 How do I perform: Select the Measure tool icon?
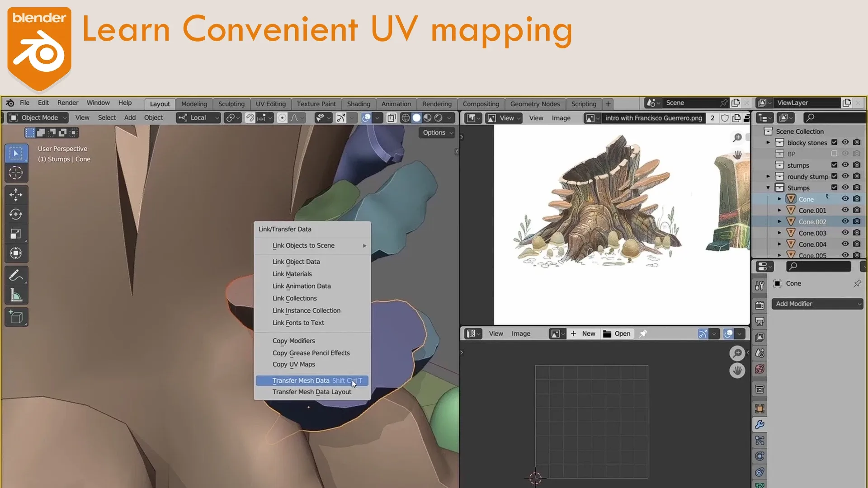(x=16, y=294)
